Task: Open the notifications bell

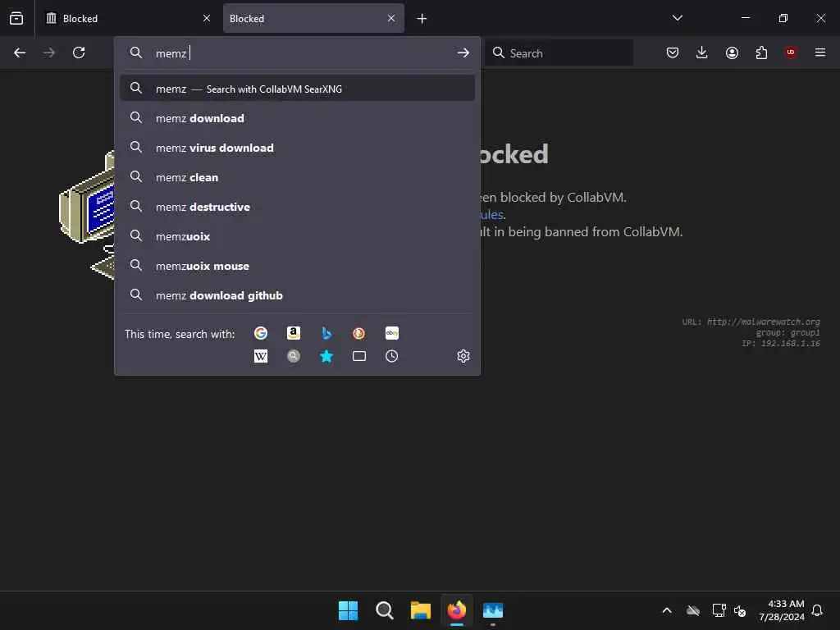Action: coord(817,610)
